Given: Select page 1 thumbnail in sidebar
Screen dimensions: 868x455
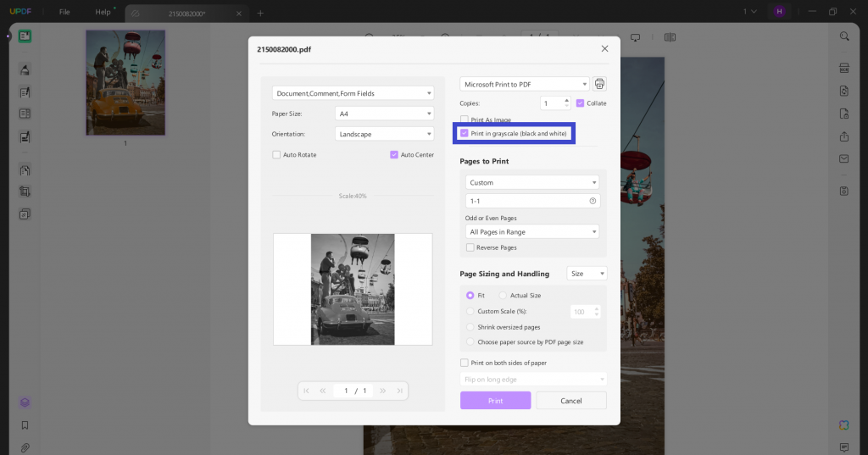Looking at the screenshot, I should point(125,82).
